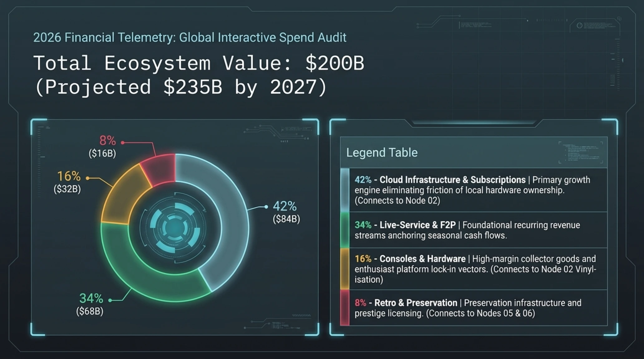644x359 pixels.
Task: Click the circular core icon inside the donut
Action: tap(175, 228)
